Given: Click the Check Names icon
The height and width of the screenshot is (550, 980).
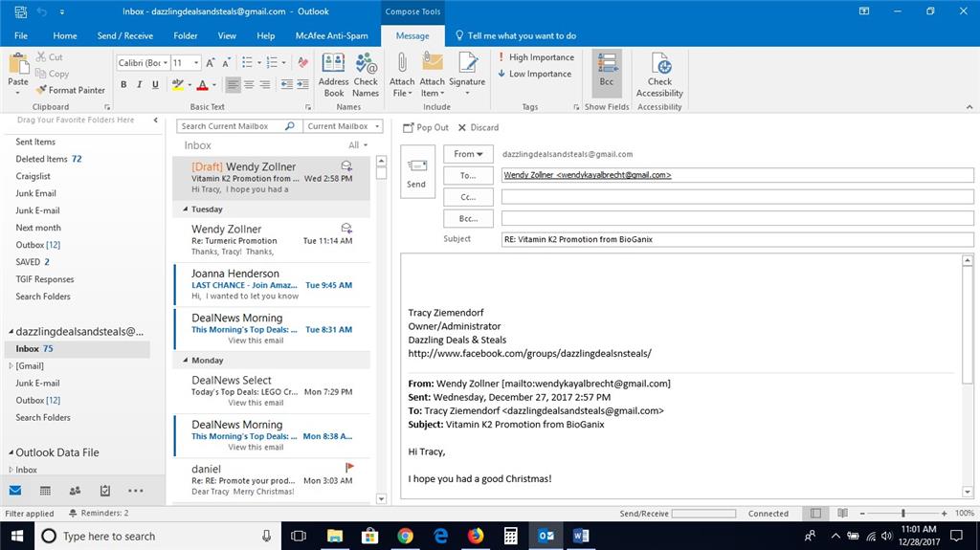Looking at the screenshot, I should pos(366,75).
